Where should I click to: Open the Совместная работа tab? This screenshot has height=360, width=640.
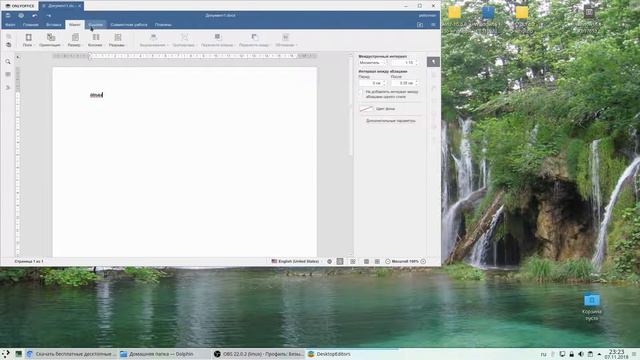[x=129, y=25]
